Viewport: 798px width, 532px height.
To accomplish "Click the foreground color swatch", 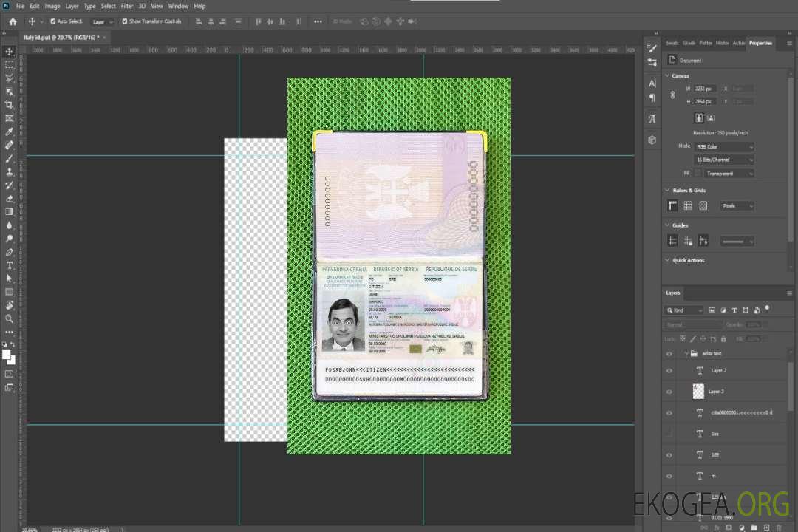I will [7, 355].
